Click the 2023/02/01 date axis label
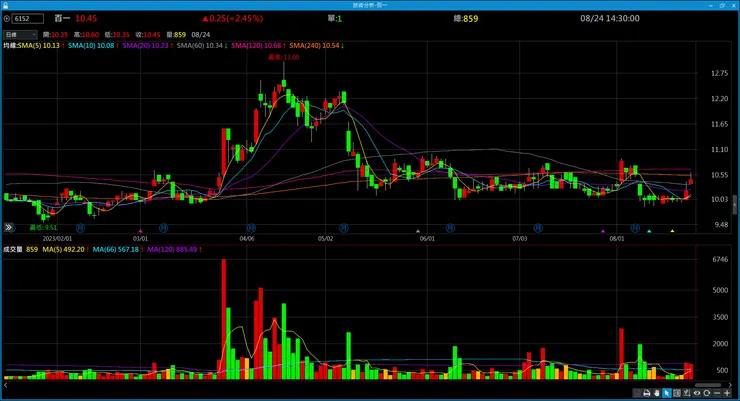This screenshot has height=401, width=740. (x=57, y=239)
